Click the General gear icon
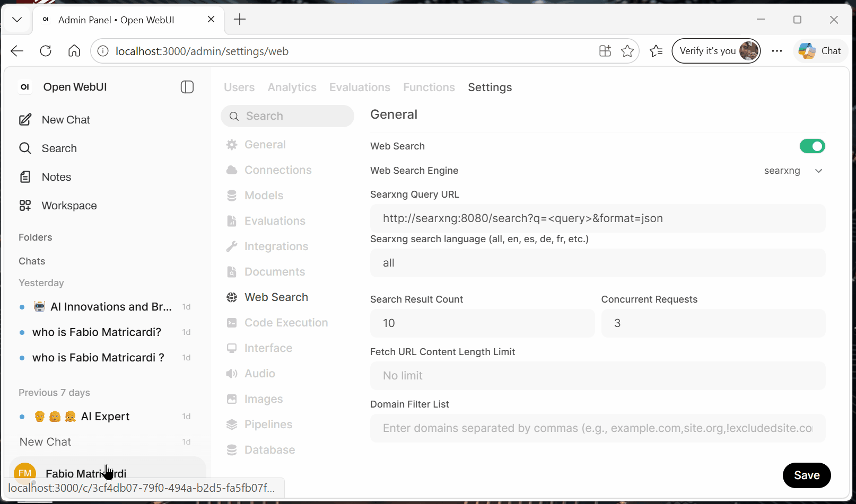856x504 pixels. [232, 145]
